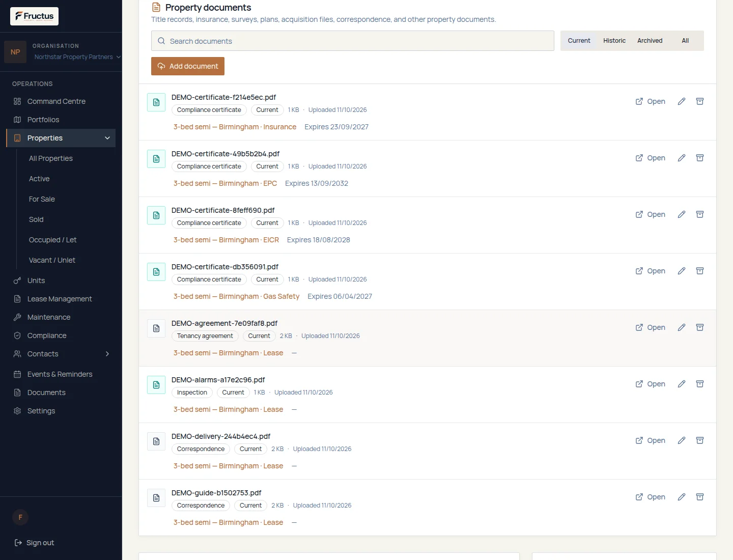This screenshot has height=560, width=733.
Task: Show Current documents filter tab
Action: [x=579, y=41]
